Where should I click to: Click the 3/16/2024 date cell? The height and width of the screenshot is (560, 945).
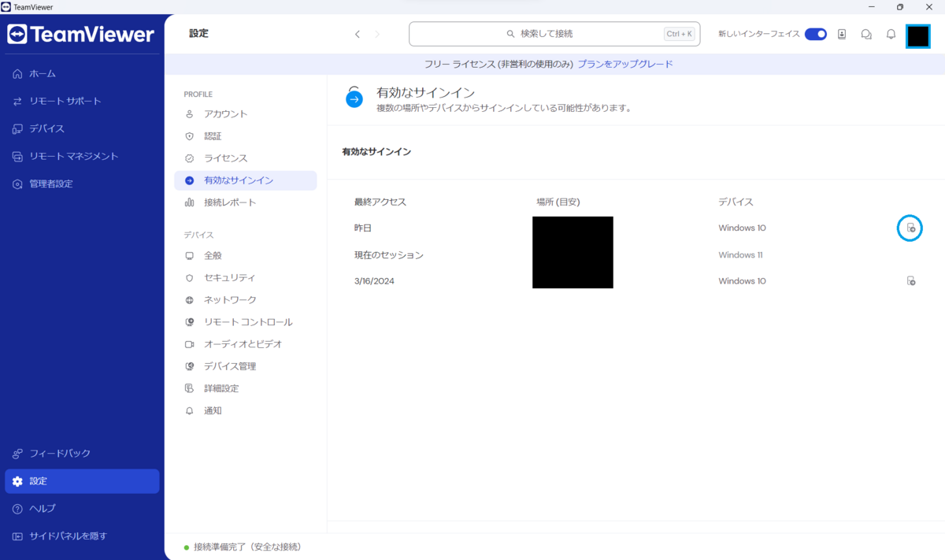(x=374, y=281)
